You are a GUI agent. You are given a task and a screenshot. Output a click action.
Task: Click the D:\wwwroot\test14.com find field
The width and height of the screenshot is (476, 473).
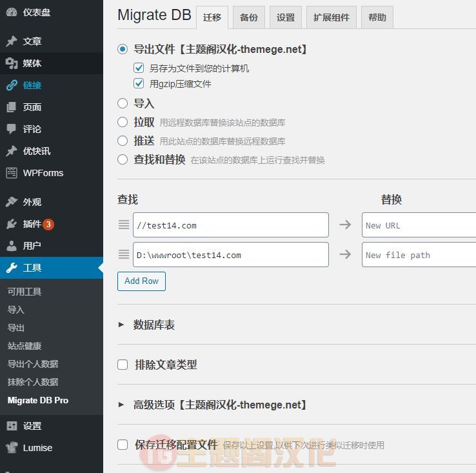point(231,255)
